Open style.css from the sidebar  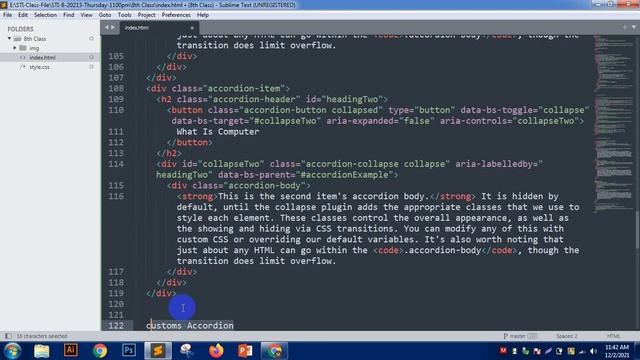tap(39, 67)
